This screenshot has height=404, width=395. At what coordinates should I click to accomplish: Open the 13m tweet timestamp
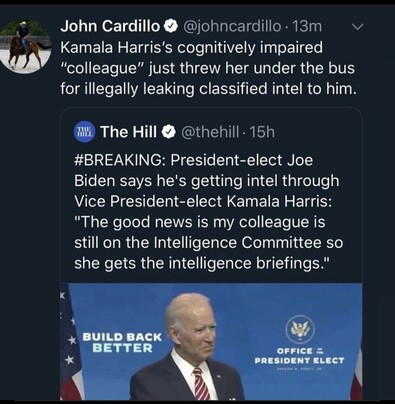click(x=307, y=26)
